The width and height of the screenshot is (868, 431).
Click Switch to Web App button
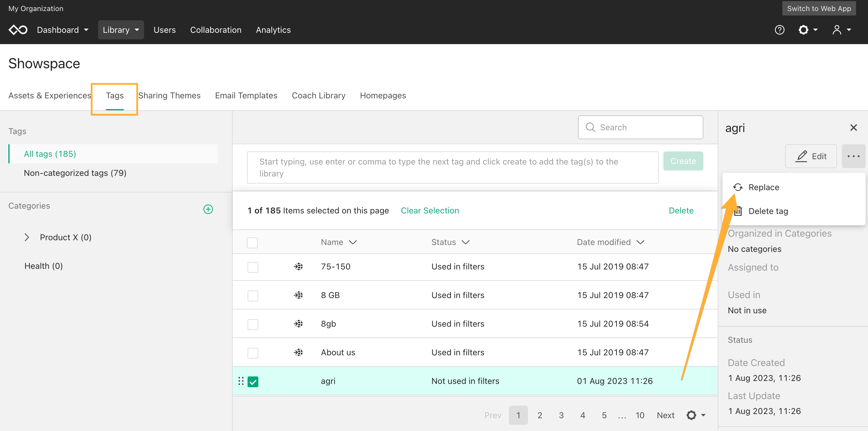[819, 8]
